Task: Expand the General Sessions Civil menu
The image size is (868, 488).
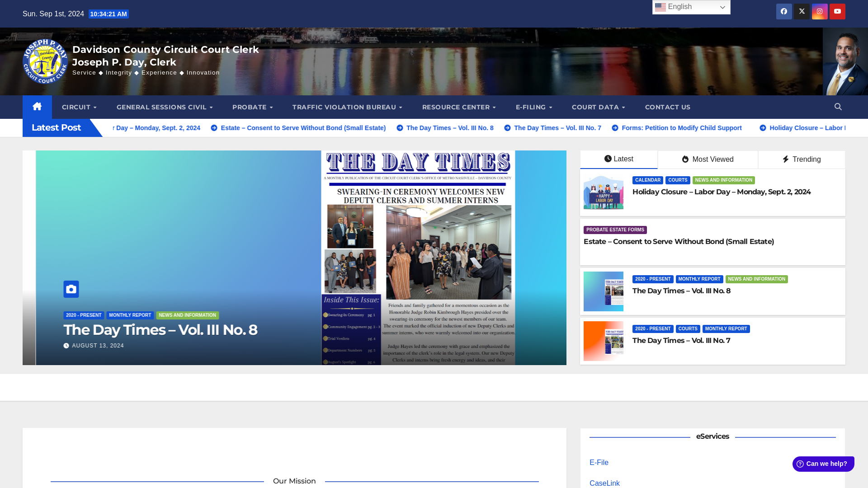Action: pos(165,107)
